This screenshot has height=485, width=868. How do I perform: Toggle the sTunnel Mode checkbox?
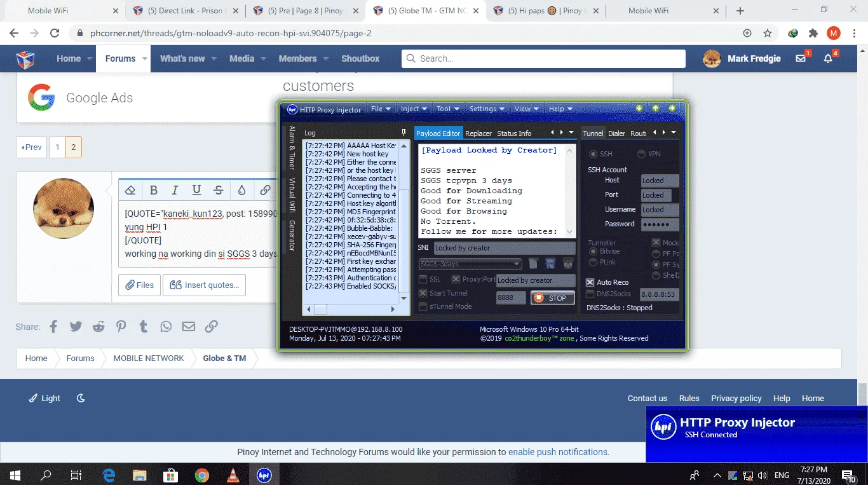[x=423, y=306]
